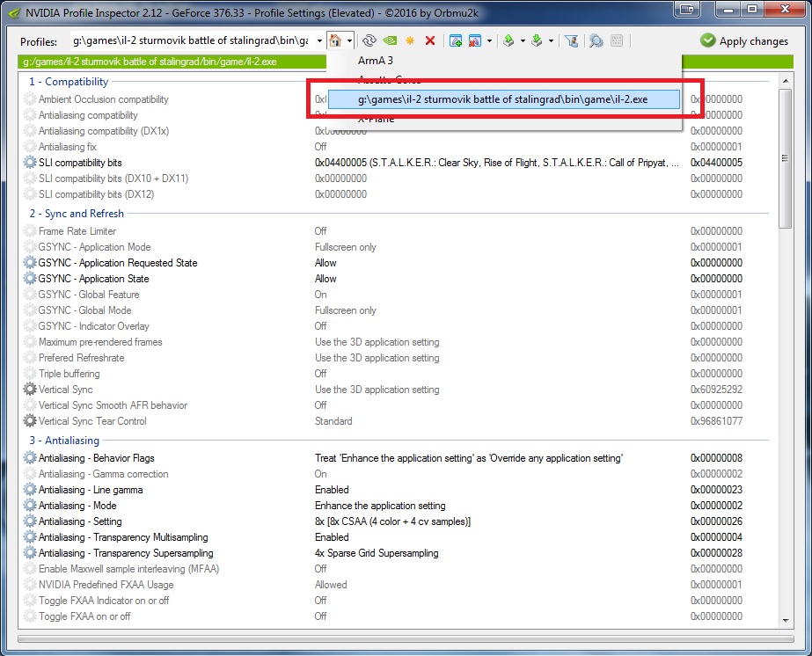Open dropdown arrow beside remove application icon
Screen dimensions: 812x656
coord(489,41)
